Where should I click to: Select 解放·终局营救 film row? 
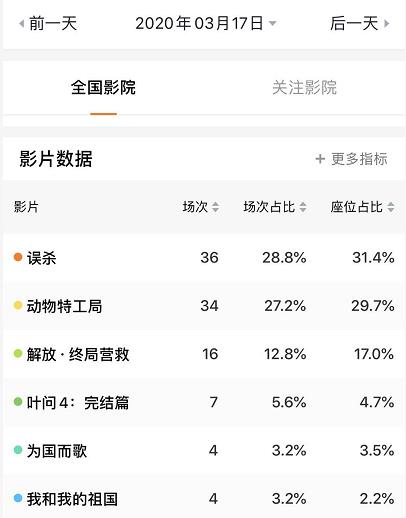[203, 354]
